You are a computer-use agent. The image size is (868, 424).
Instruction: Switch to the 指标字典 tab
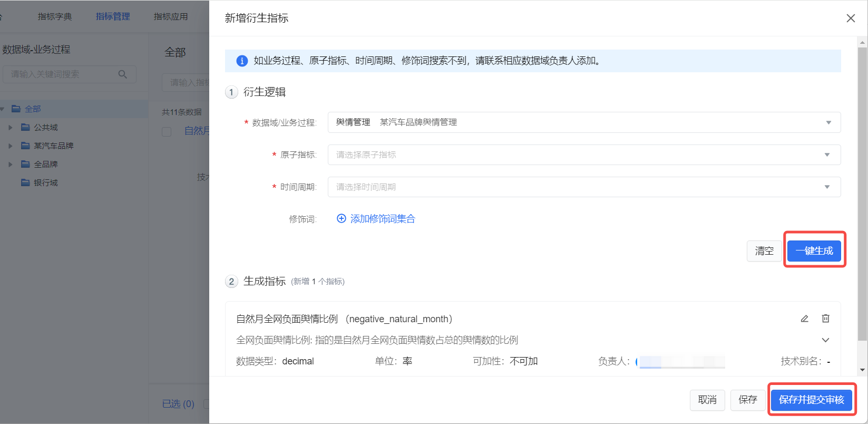[x=55, y=16]
